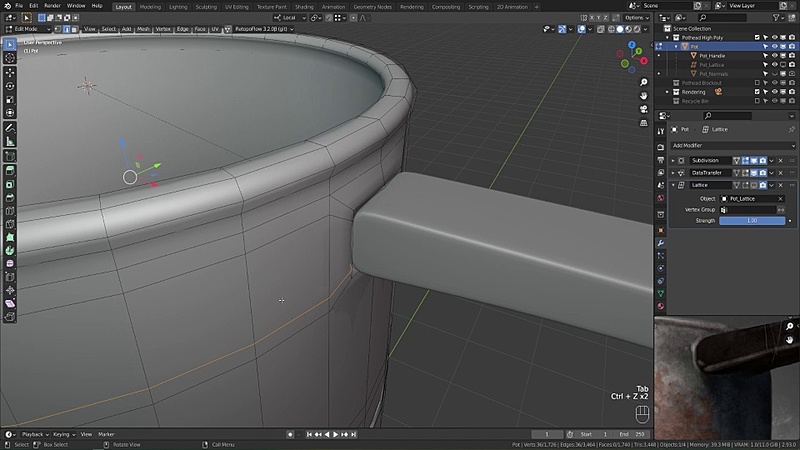Enable the Recycle Bin collection checkbox
Image resolution: width=800 pixels, height=450 pixels.
(757, 101)
